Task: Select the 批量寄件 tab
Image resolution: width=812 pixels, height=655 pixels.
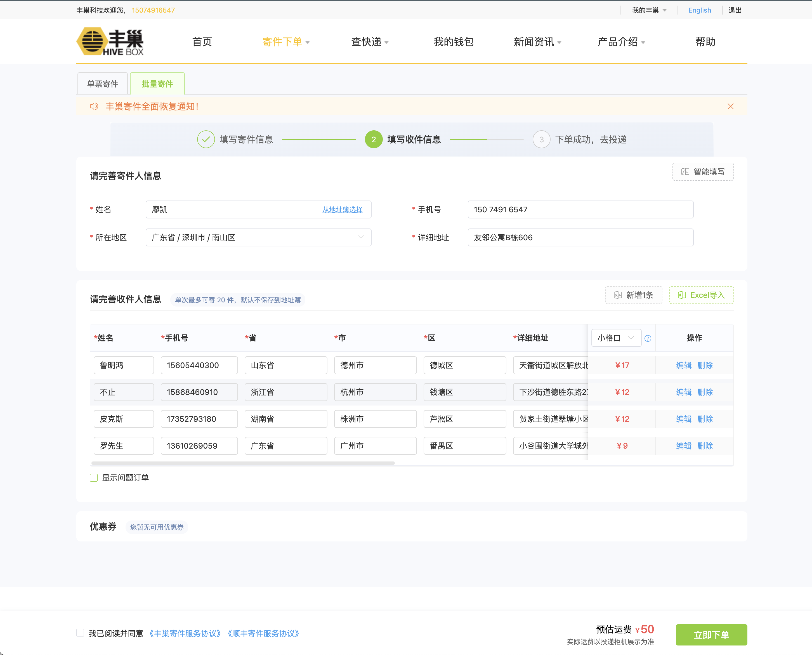Action: pos(157,83)
